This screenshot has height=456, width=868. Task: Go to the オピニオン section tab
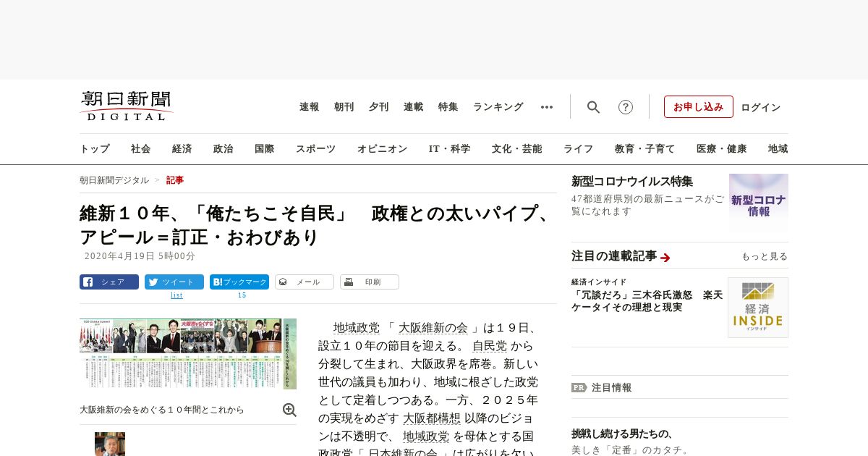tap(382, 149)
